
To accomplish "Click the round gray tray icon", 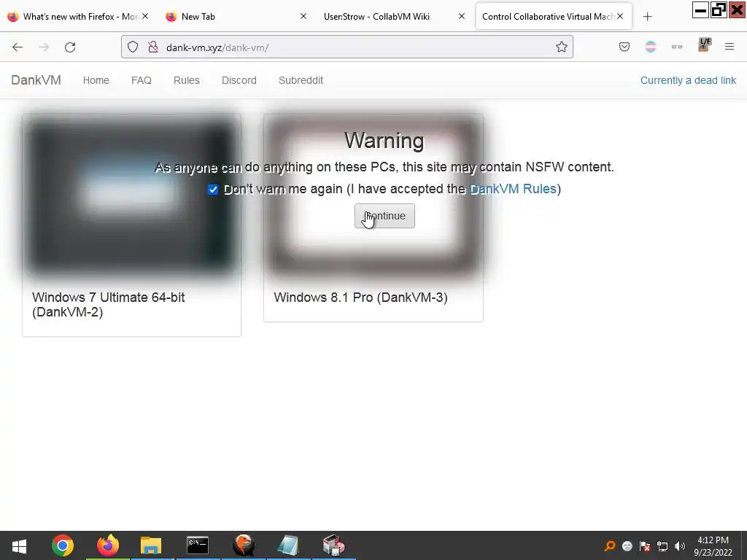I will point(627,546).
